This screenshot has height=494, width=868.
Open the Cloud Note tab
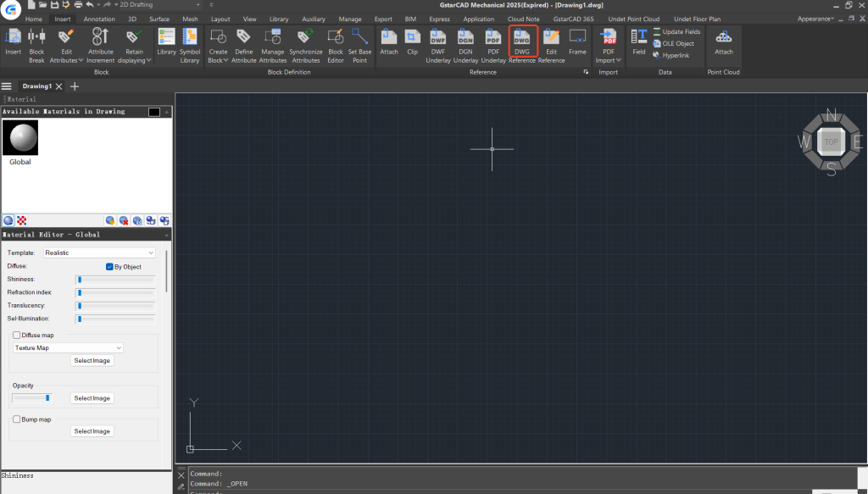point(523,19)
